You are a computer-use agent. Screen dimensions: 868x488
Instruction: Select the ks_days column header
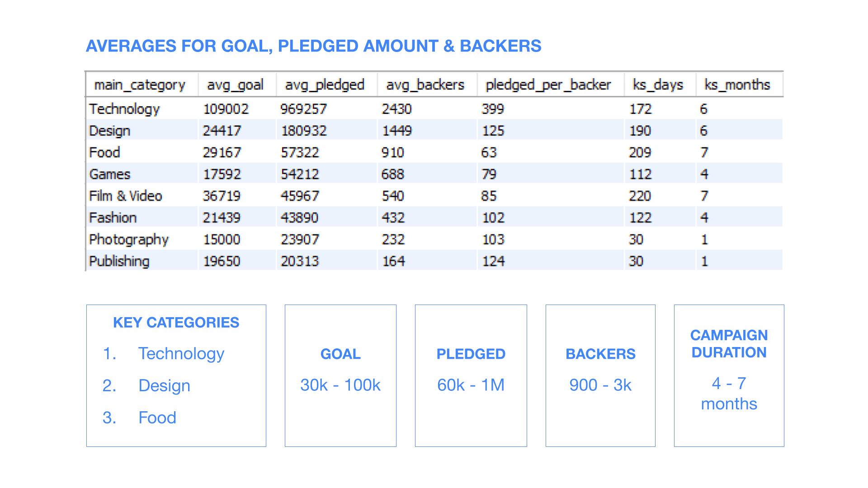[x=660, y=84]
